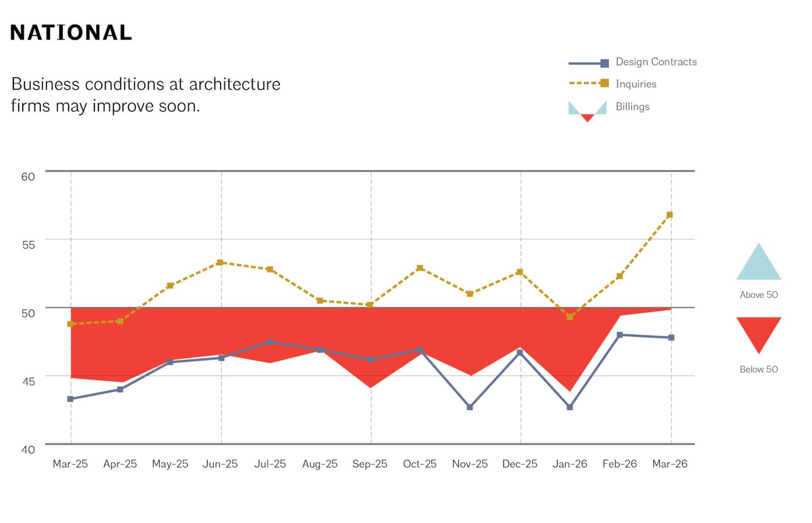Click the red Below 50 triangle
Image resolution: width=812 pixels, height=523 pixels.
(758, 331)
